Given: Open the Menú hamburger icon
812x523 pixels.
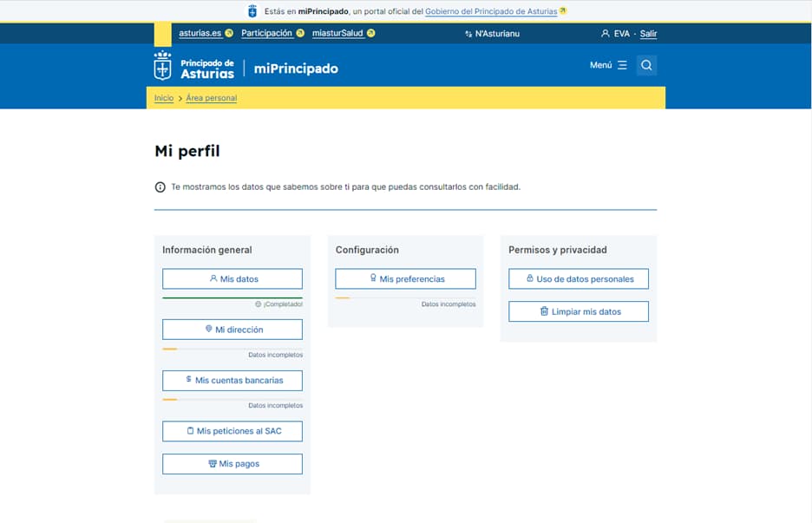Looking at the screenshot, I should 622,65.
